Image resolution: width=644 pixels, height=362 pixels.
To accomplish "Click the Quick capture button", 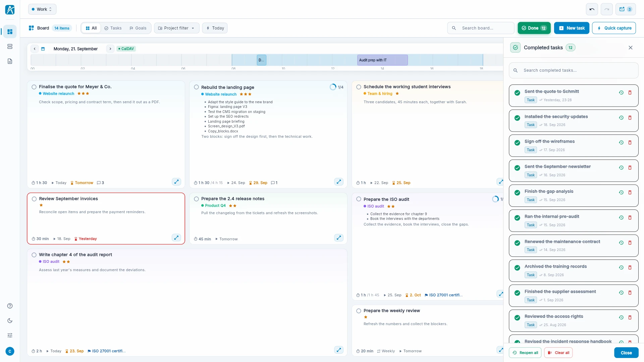I will 614,28.
